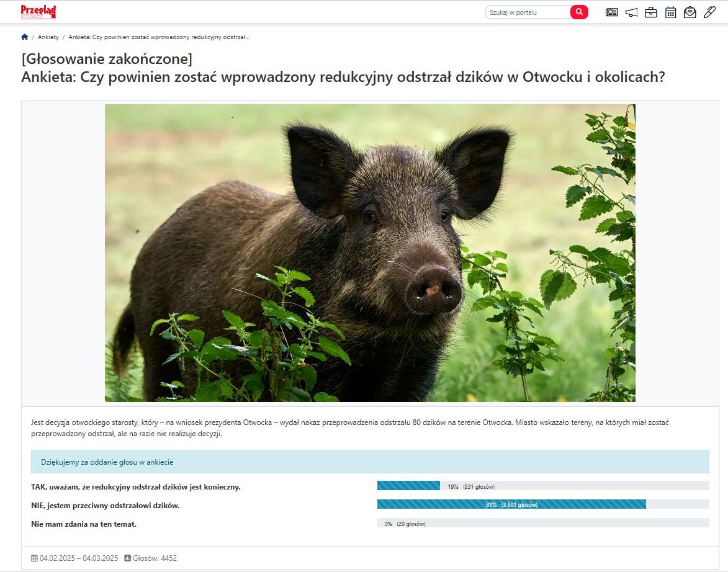The image size is (728, 572).
Task: Click the red search magnifier button
Action: pyautogui.click(x=579, y=12)
